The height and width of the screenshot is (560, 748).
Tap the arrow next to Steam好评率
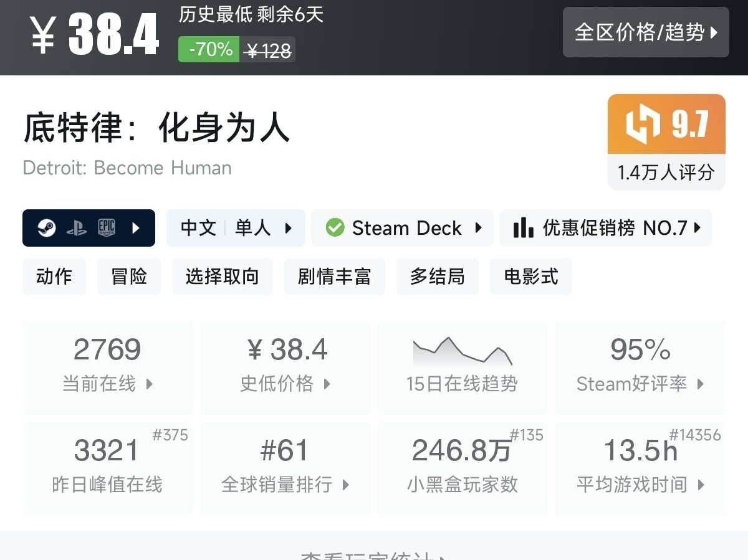700,384
